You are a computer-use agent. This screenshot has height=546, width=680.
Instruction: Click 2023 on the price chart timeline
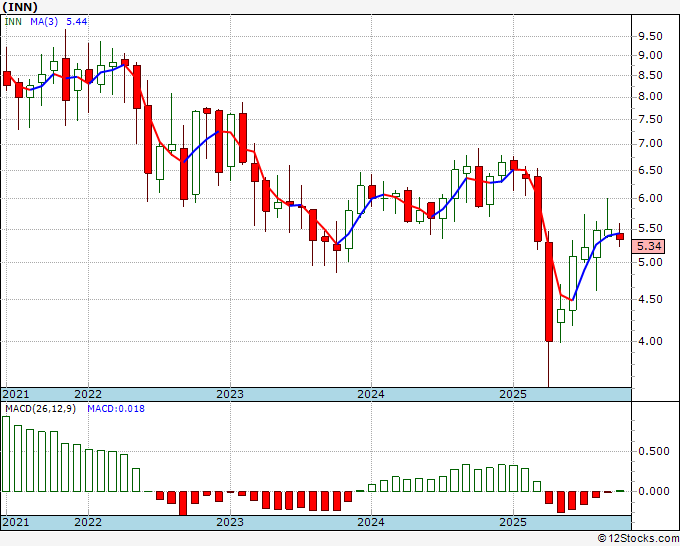[230, 394]
